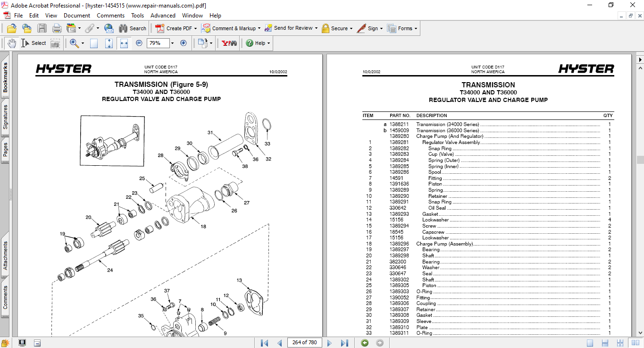
Task: Open Search with the binoculars button
Action: (x=133, y=28)
